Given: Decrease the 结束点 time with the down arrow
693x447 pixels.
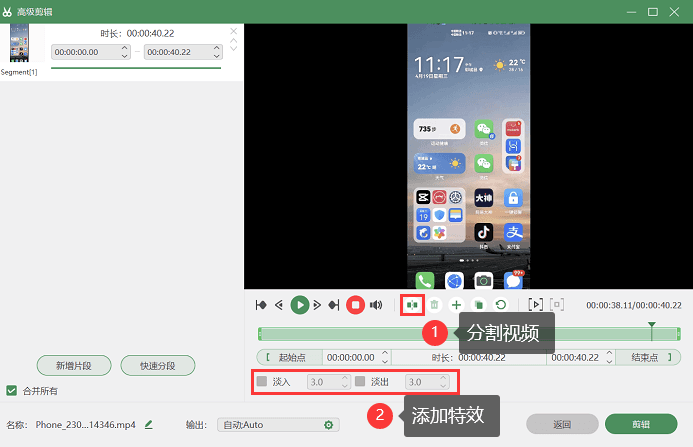Looking at the screenshot, I should point(609,361).
